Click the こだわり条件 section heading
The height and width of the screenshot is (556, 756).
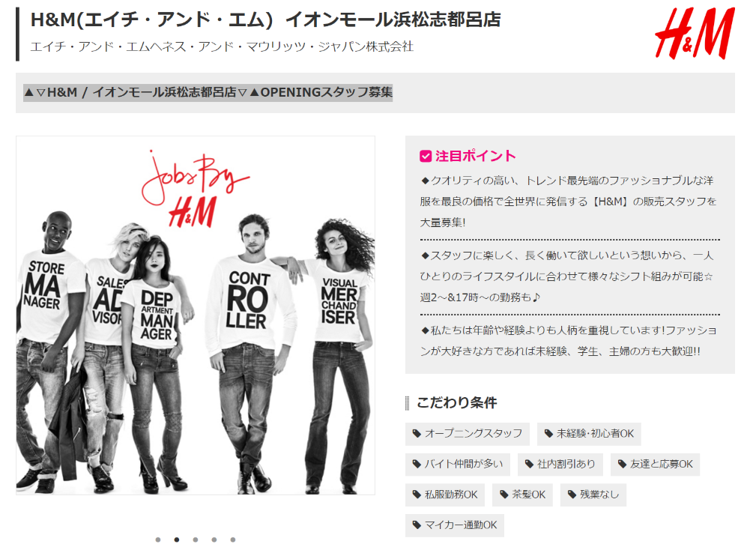coord(456,402)
